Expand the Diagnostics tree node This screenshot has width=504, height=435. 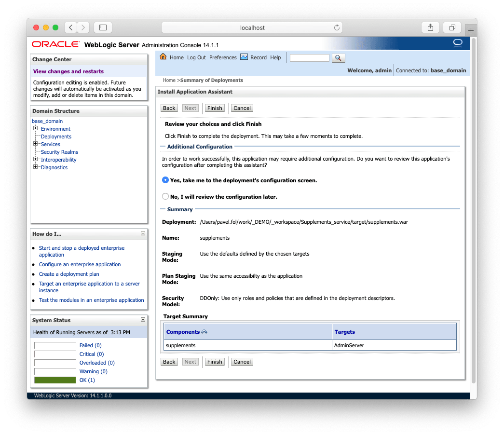[x=35, y=167]
